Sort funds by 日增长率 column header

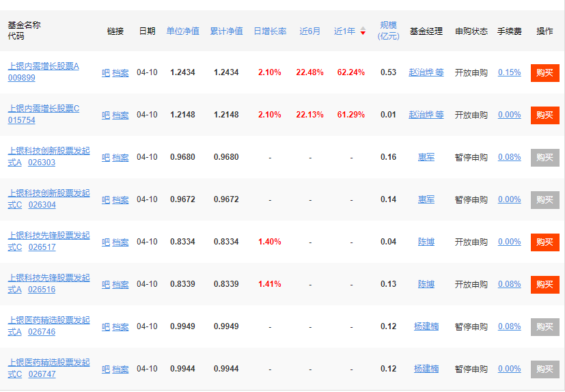270,31
